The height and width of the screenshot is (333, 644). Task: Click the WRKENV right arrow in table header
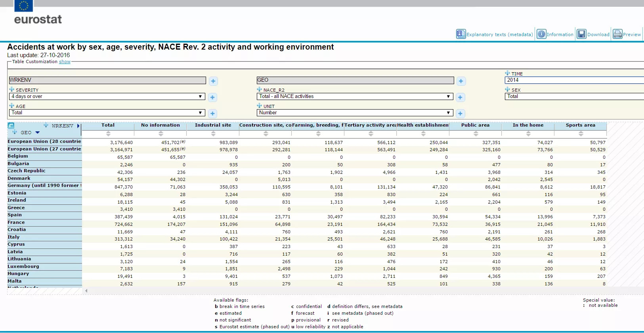tap(78, 126)
